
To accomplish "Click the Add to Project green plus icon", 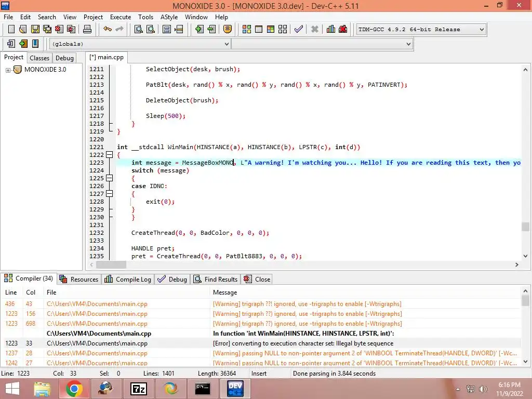I will [x=199, y=29].
